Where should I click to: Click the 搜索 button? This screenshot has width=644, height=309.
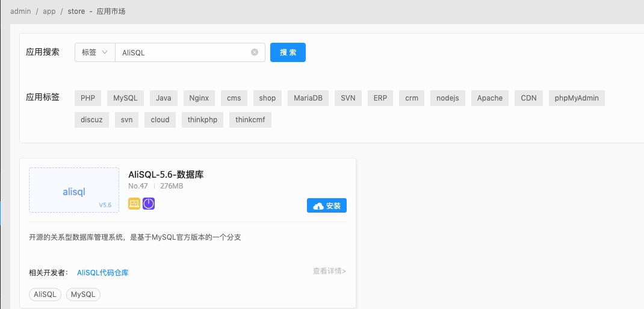288,52
